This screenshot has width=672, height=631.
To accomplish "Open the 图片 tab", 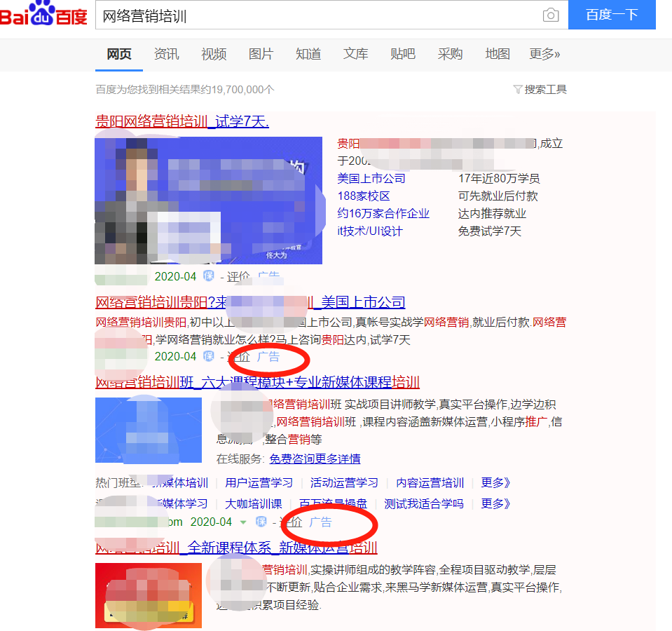I will 261,54.
